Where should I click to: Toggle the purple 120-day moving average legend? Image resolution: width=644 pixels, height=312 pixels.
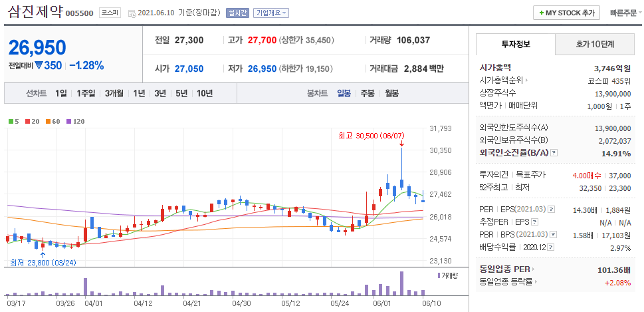point(68,121)
